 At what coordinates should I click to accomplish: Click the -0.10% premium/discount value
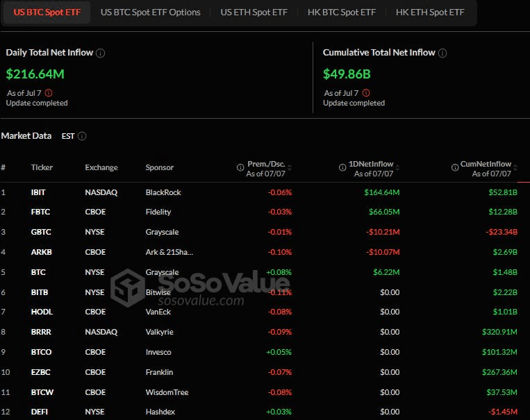[279, 252]
